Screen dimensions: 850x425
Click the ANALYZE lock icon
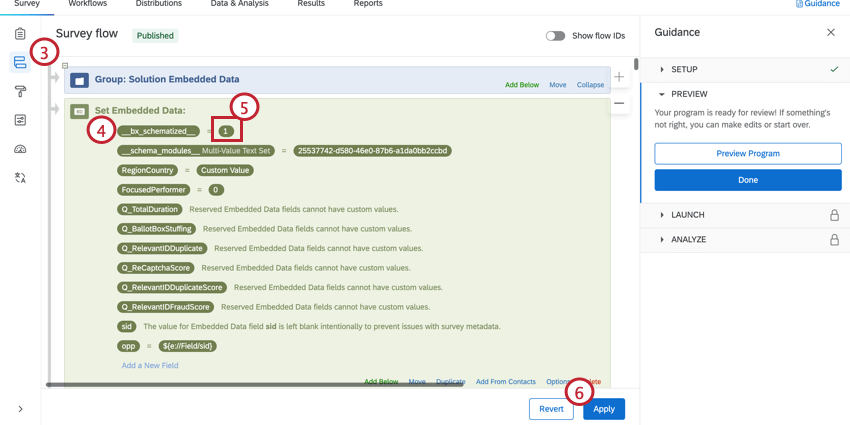[x=834, y=240]
